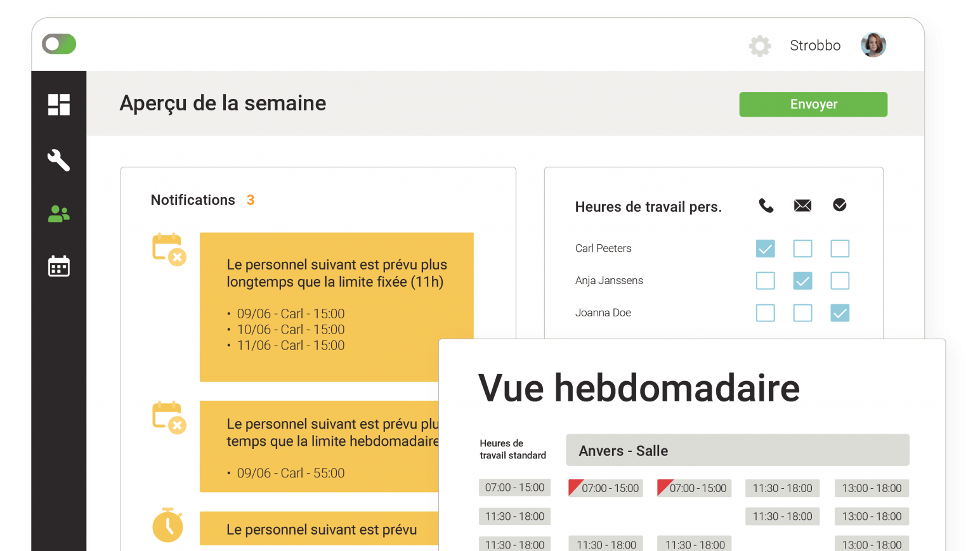Select the envelope email icon above checkboxes
Viewport: 980px width, 551px height.
coord(802,205)
